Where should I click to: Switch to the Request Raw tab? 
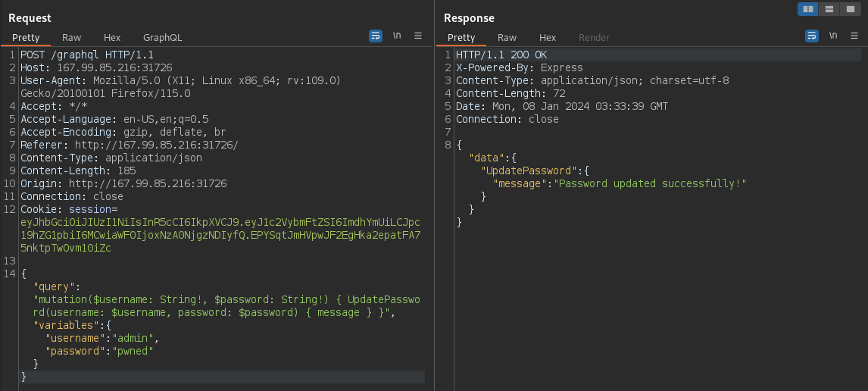71,38
